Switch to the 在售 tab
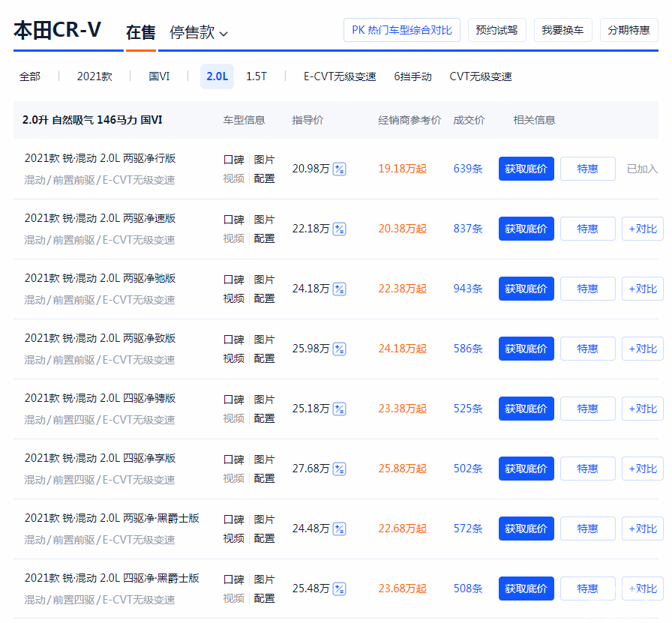 [x=140, y=32]
